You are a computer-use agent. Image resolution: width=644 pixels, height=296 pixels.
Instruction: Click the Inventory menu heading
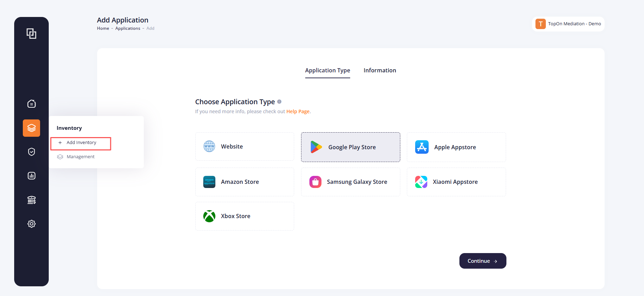(69, 128)
